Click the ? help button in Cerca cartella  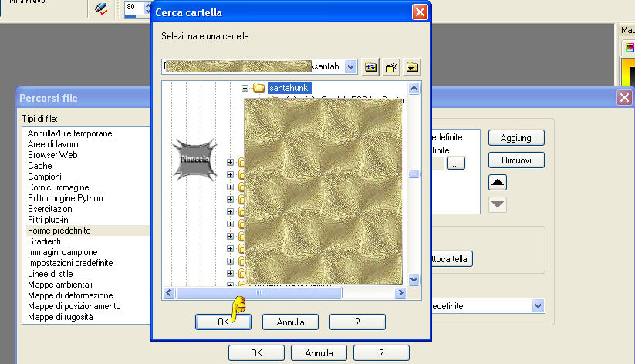(357, 322)
